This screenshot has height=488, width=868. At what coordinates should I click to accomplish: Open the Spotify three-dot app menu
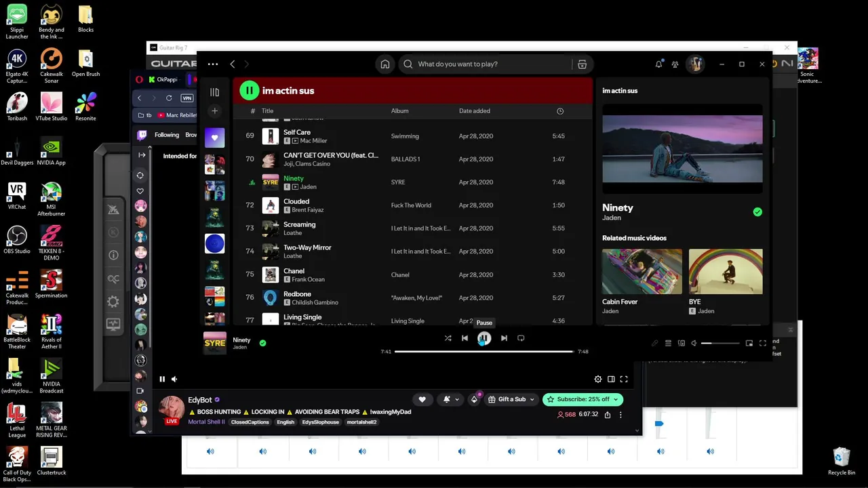tap(213, 64)
